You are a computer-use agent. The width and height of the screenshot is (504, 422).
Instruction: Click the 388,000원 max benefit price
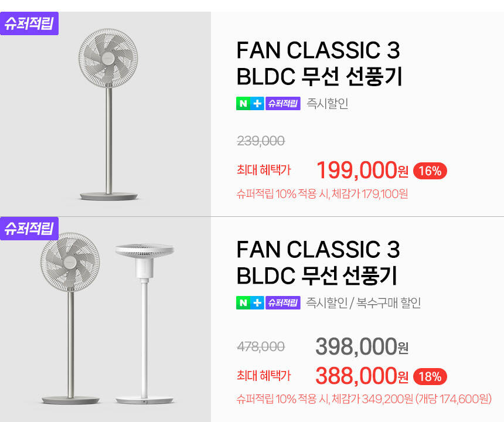click(x=362, y=376)
